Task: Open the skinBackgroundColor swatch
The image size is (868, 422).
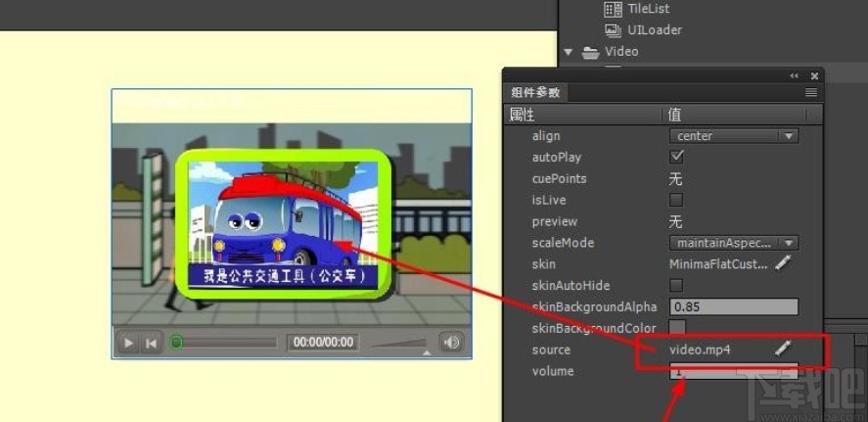Action: [x=677, y=328]
